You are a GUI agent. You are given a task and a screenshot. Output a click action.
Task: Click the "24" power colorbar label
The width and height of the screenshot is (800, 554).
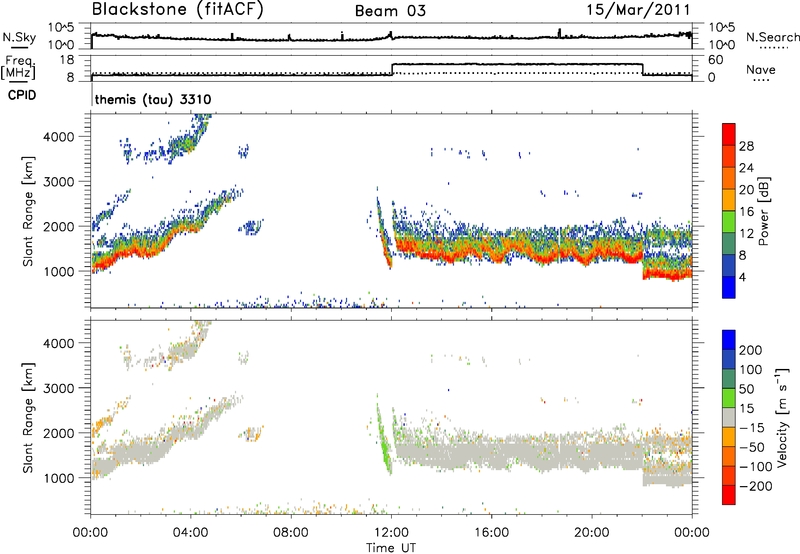click(x=746, y=168)
